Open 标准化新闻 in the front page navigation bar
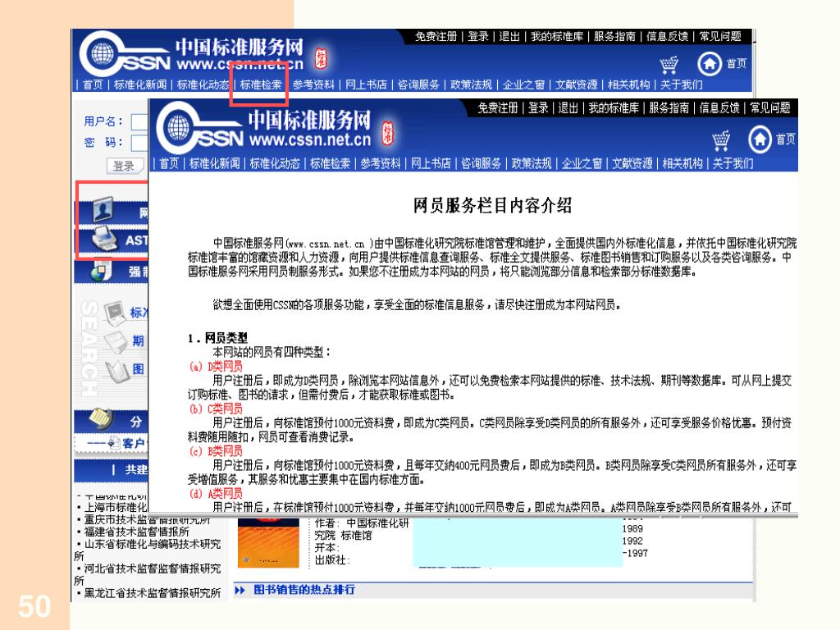The height and width of the screenshot is (630, 840). (215, 163)
